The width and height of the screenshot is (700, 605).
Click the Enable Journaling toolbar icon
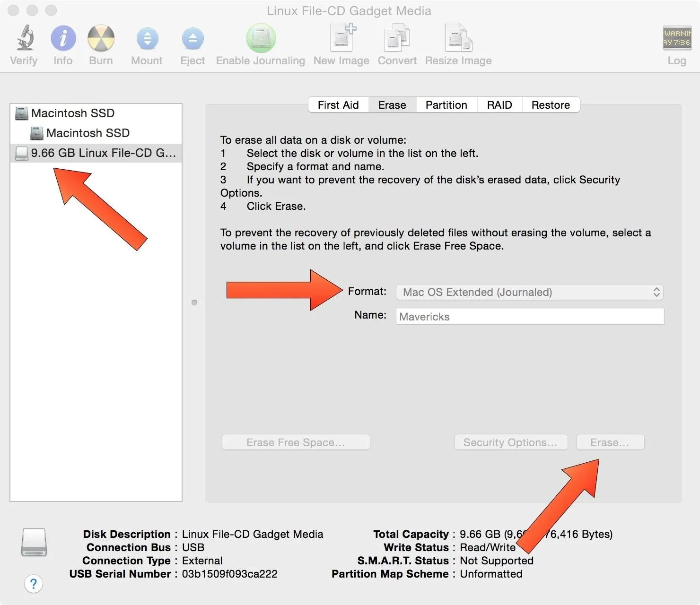pyautogui.click(x=261, y=38)
